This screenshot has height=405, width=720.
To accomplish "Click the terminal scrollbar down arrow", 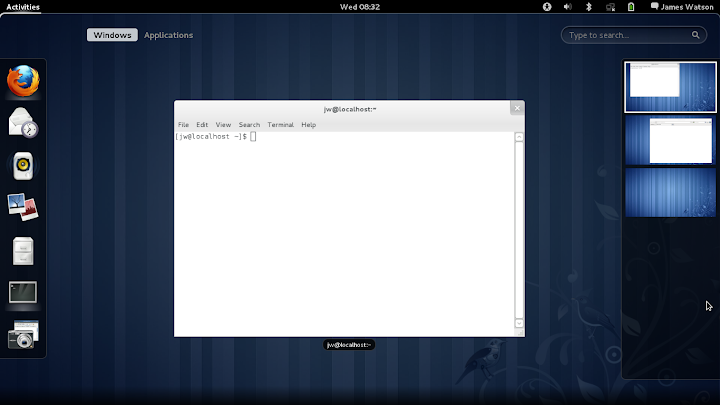I will (x=519, y=323).
